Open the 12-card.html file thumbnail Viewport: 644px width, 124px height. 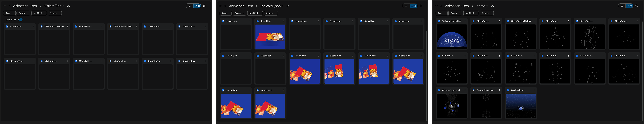[x=374, y=71]
